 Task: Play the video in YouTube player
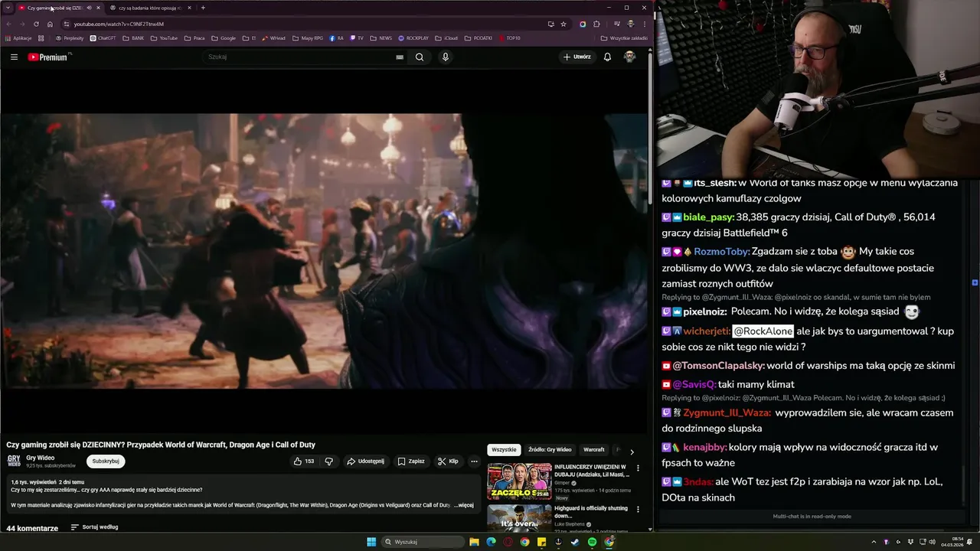324,251
